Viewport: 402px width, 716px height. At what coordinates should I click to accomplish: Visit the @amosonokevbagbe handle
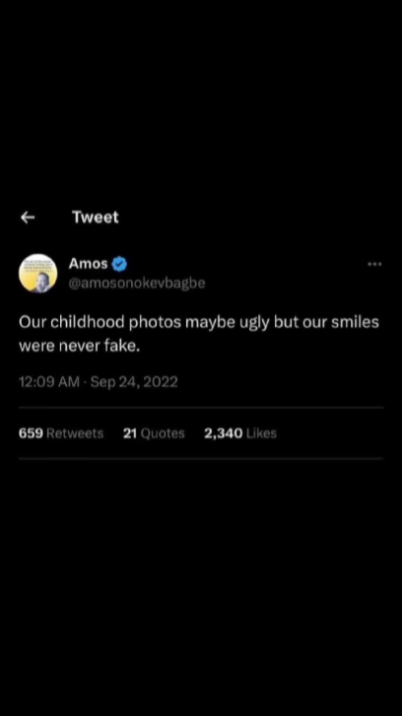(x=137, y=283)
